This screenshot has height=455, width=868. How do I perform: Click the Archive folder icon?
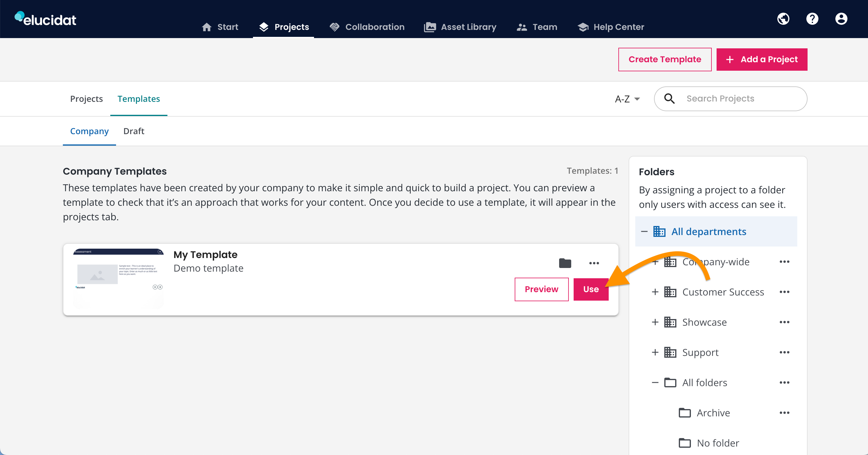point(685,413)
